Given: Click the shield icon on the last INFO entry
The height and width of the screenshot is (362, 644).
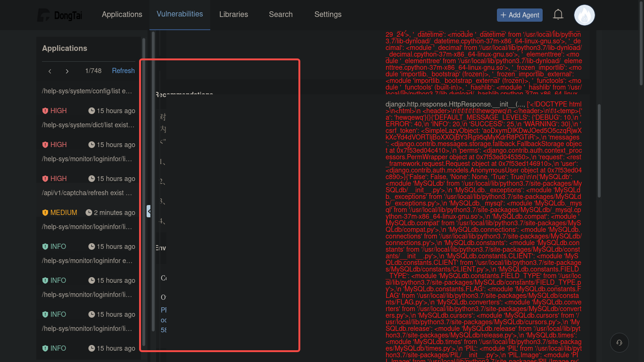Looking at the screenshot, I should tap(46, 348).
